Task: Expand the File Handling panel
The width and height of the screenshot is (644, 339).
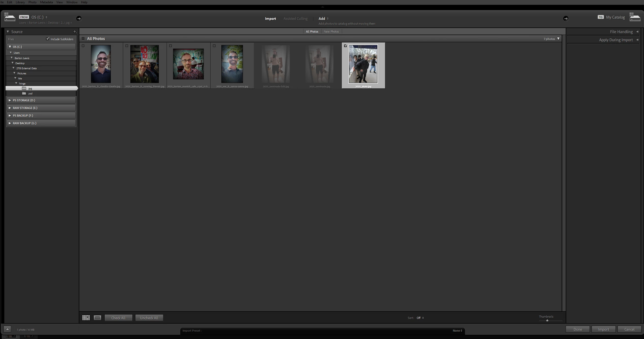Action: (637, 32)
